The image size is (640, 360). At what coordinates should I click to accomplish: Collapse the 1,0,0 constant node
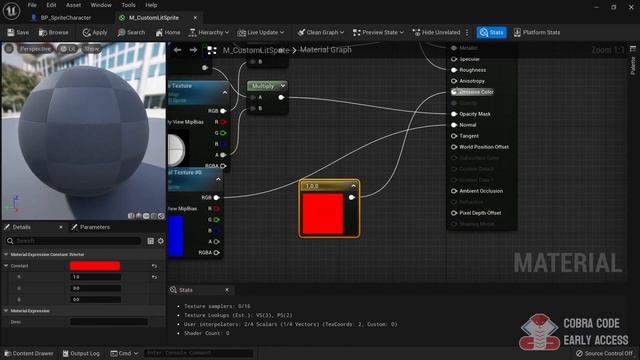pyautogui.click(x=353, y=186)
